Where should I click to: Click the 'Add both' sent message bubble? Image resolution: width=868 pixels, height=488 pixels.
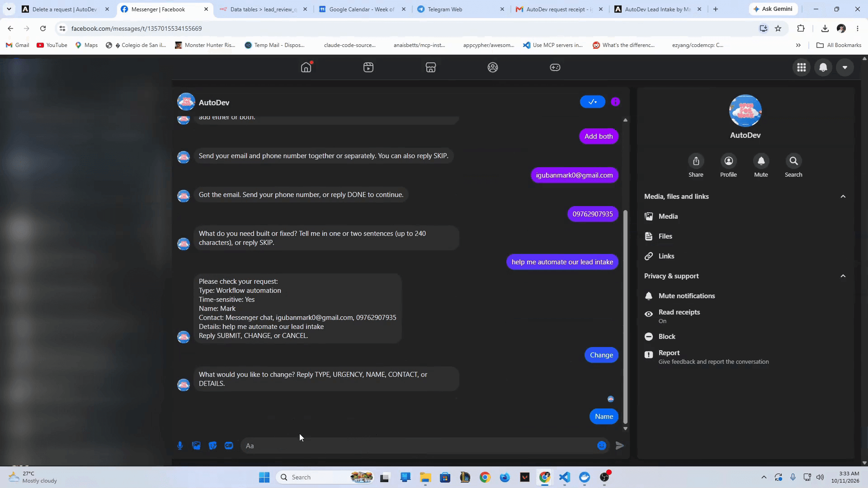[x=599, y=136]
